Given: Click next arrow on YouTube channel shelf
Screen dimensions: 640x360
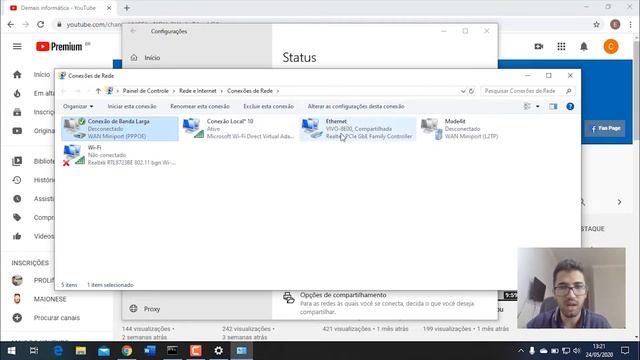Looking at the screenshot, I should pos(620,202).
